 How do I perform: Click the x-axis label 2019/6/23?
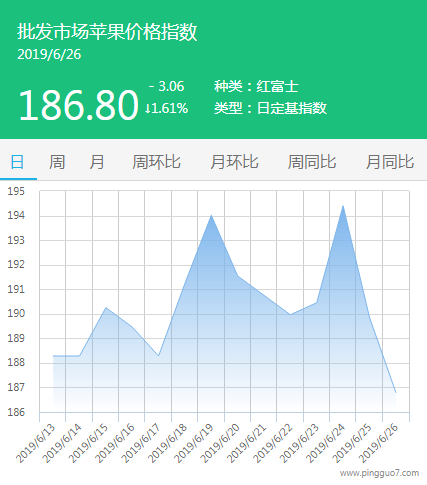300,443
